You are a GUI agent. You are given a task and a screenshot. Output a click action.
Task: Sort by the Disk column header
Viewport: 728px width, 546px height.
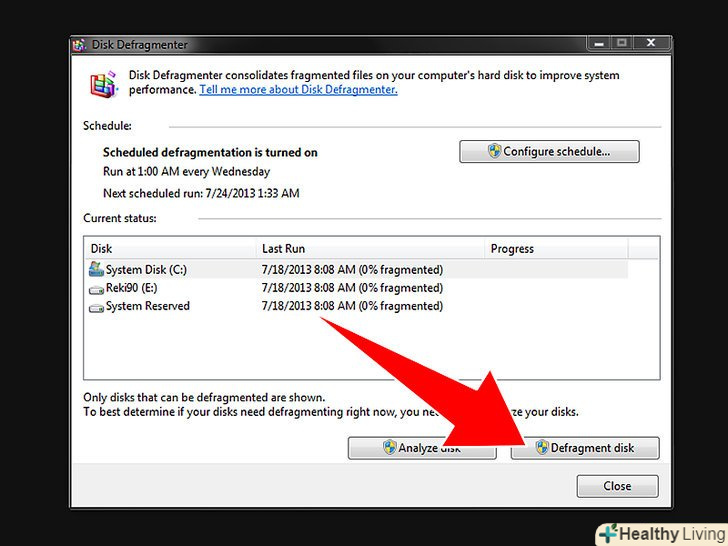pos(170,249)
